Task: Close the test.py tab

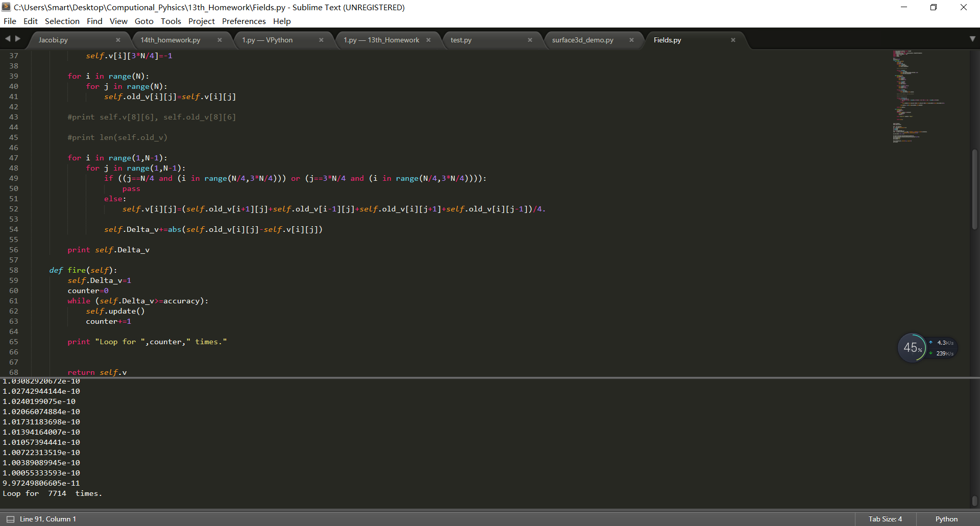Action: point(530,40)
